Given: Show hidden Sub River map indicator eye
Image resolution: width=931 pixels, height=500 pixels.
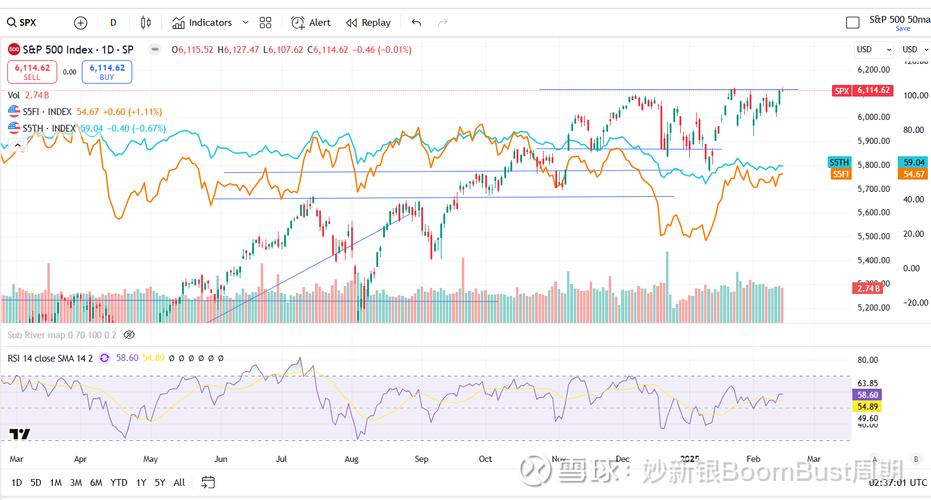Looking at the screenshot, I should (129, 335).
